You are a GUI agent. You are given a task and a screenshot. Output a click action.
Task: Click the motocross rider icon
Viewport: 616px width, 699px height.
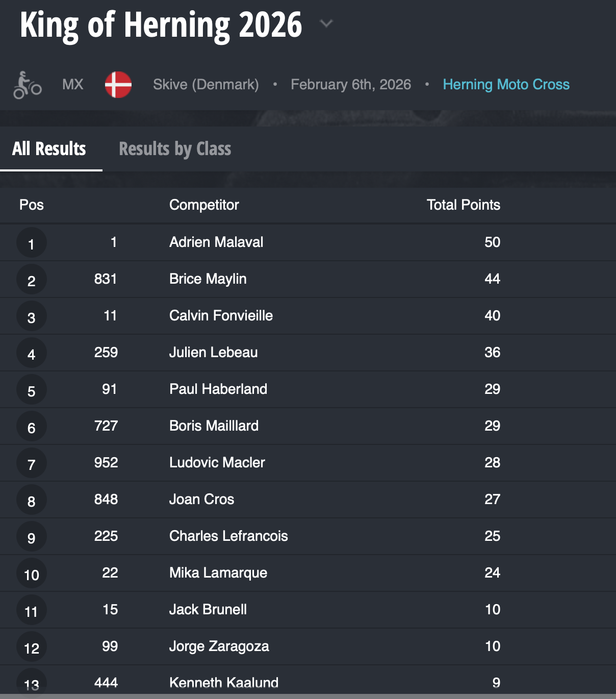point(27,85)
